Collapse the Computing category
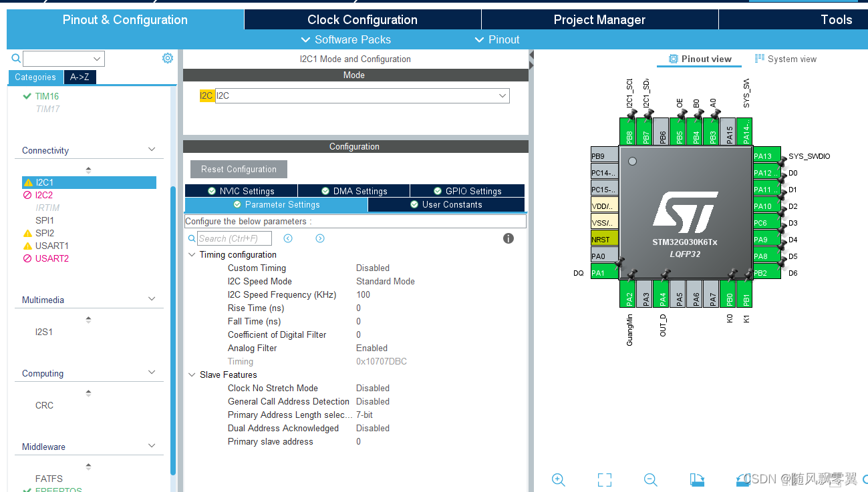 [x=152, y=373]
